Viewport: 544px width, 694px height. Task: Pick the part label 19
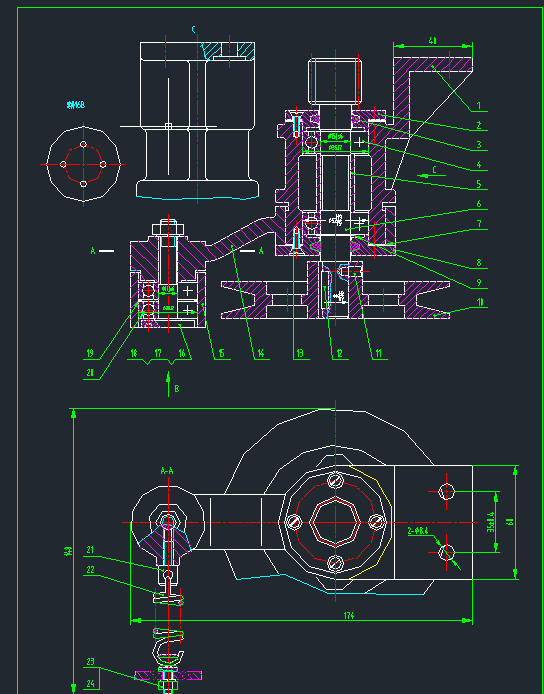click(90, 354)
